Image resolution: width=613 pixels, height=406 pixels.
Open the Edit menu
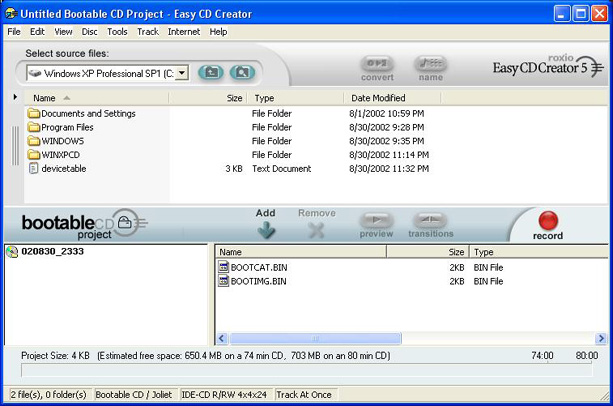(37, 32)
